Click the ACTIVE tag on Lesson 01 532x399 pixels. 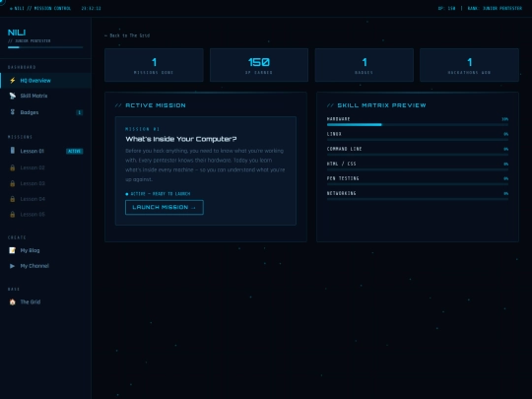point(74,151)
